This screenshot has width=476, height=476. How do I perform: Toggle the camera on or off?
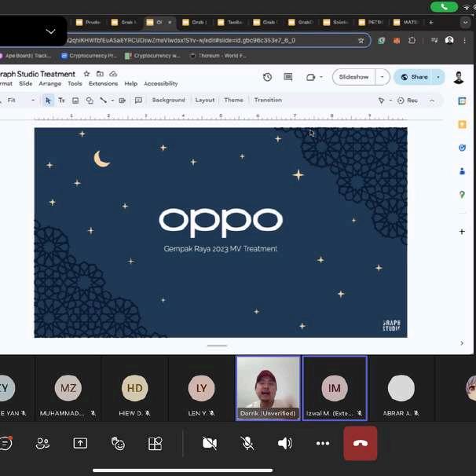pyautogui.click(x=209, y=443)
